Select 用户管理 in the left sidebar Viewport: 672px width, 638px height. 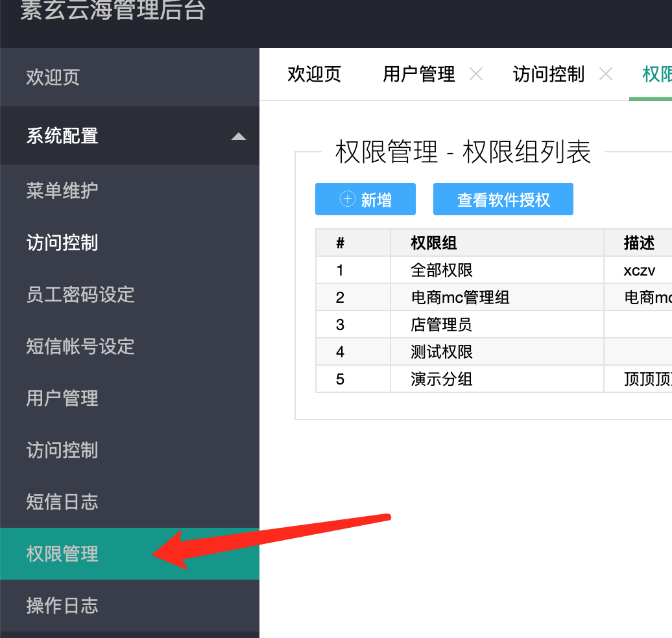tap(62, 398)
